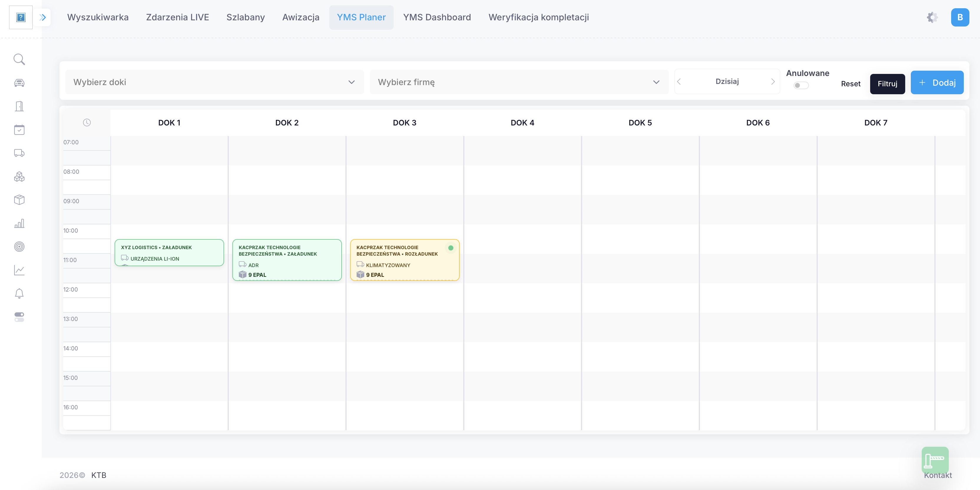Screen dimensions: 980x490
Task: Open the door sidebar icon
Action: click(19, 106)
